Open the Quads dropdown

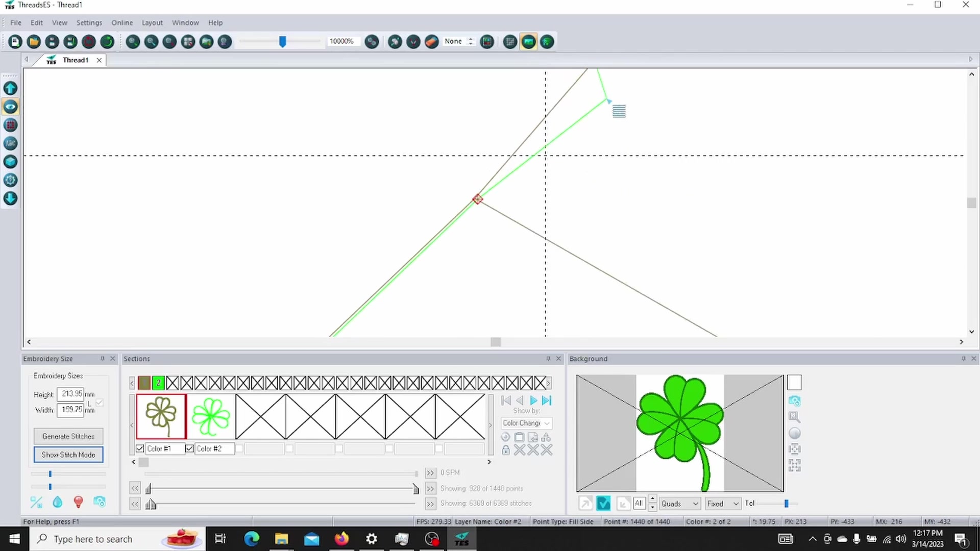(x=679, y=504)
